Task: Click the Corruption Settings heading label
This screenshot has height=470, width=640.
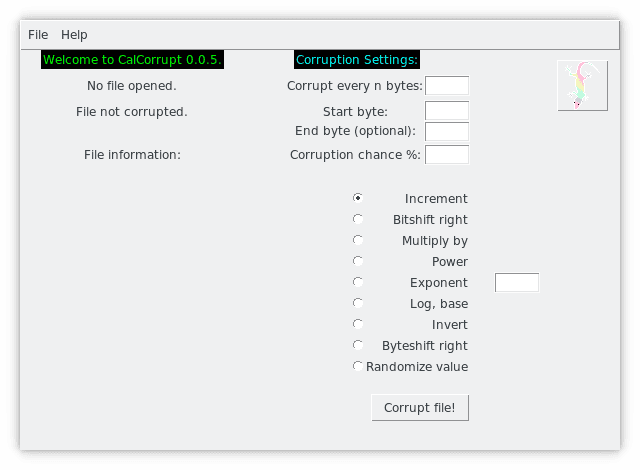Action: pyautogui.click(x=357, y=60)
